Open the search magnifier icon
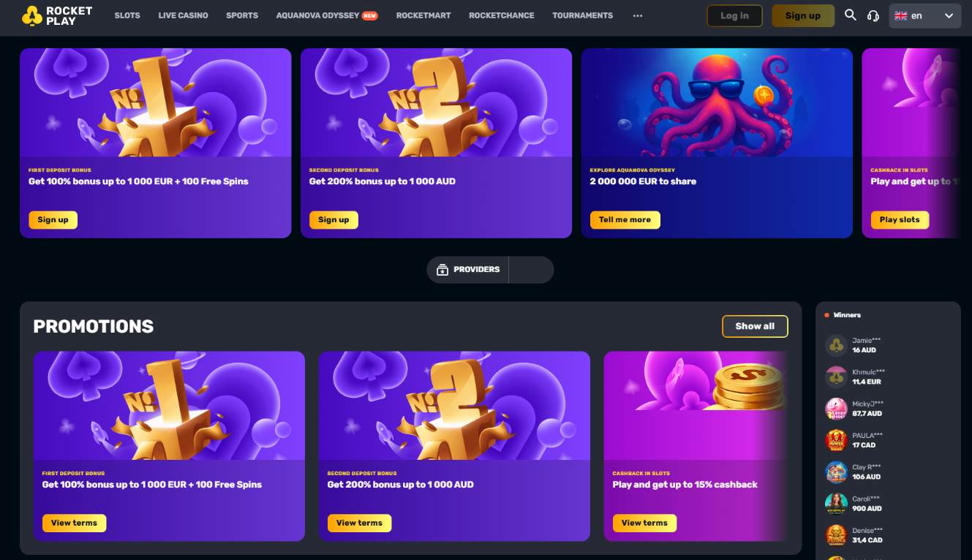Image resolution: width=972 pixels, height=560 pixels. click(x=850, y=15)
